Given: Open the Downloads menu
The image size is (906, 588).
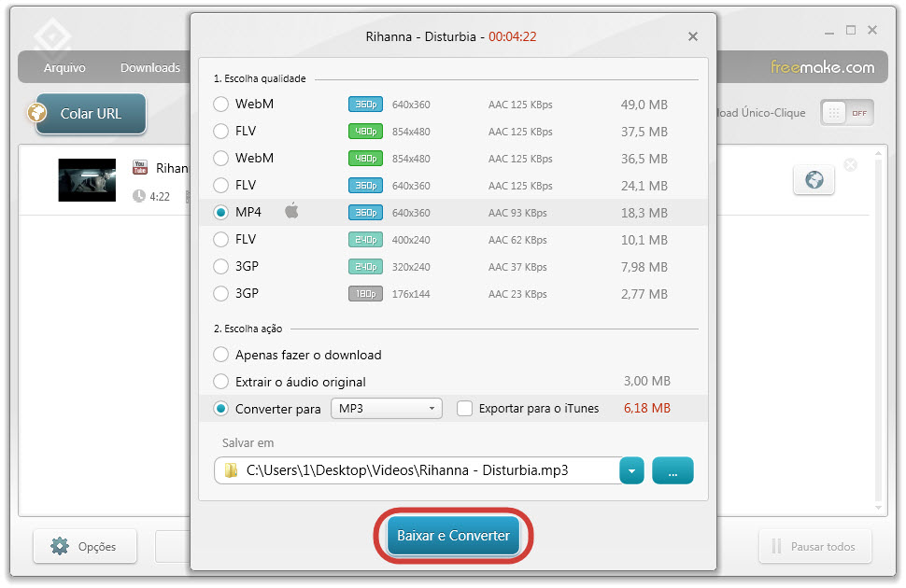Looking at the screenshot, I should (x=150, y=67).
